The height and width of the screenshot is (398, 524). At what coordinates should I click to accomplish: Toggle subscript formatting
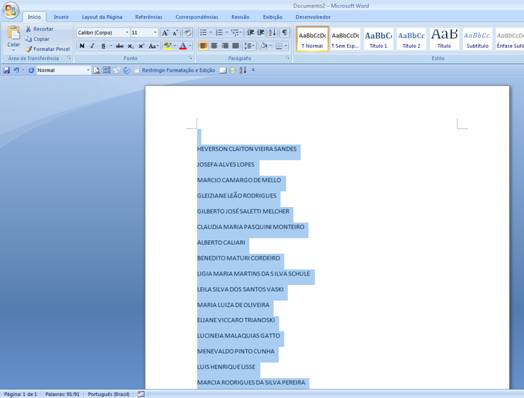[x=130, y=46]
